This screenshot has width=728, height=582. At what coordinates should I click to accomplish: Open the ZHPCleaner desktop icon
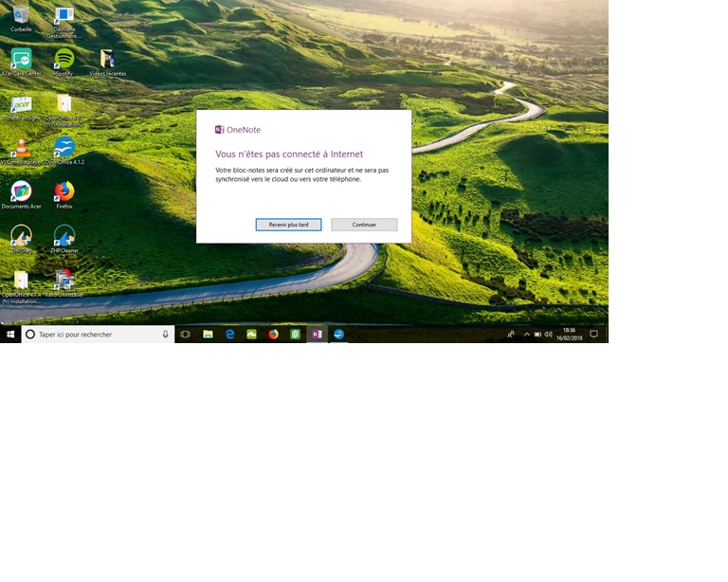[x=64, y=235]
